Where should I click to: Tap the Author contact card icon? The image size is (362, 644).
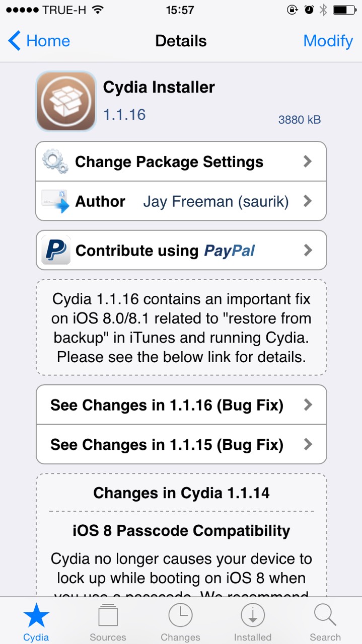click(55, 201)
